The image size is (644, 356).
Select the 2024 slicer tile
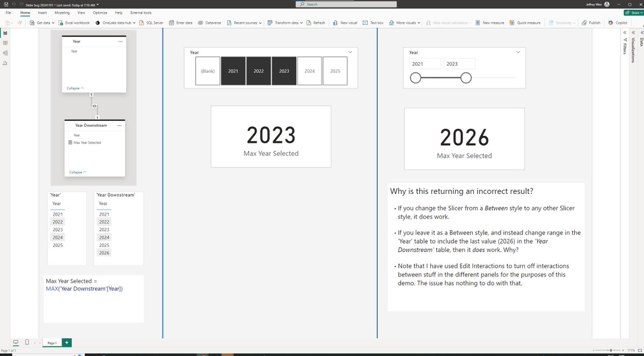[310, 71]
